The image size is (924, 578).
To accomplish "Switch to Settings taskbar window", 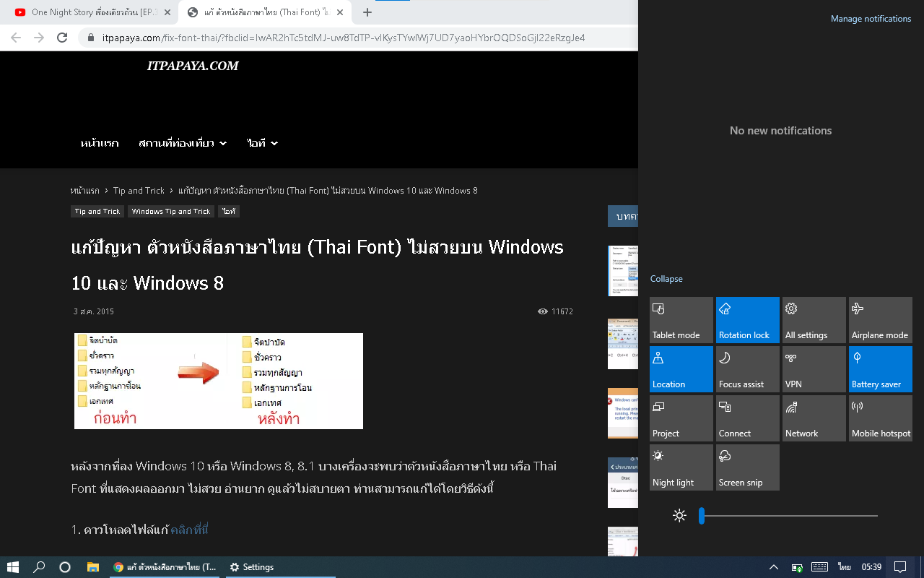I will [x=280, y=567].
